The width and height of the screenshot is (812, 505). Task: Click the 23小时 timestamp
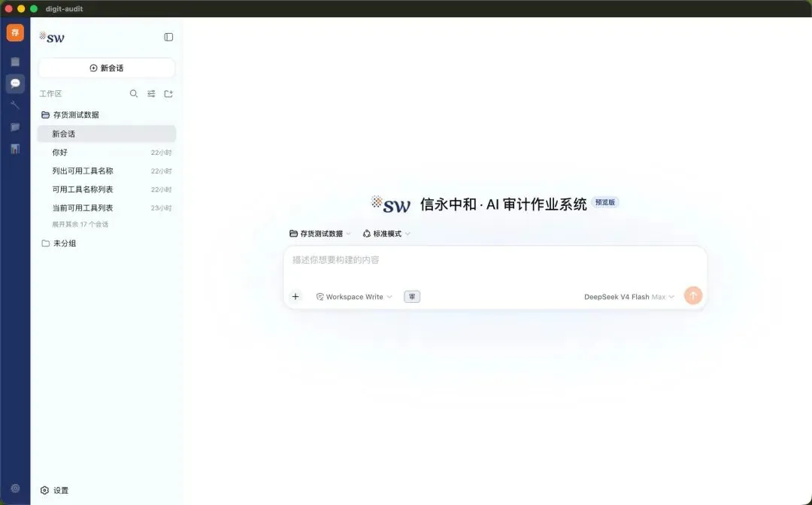coord(161,208)
